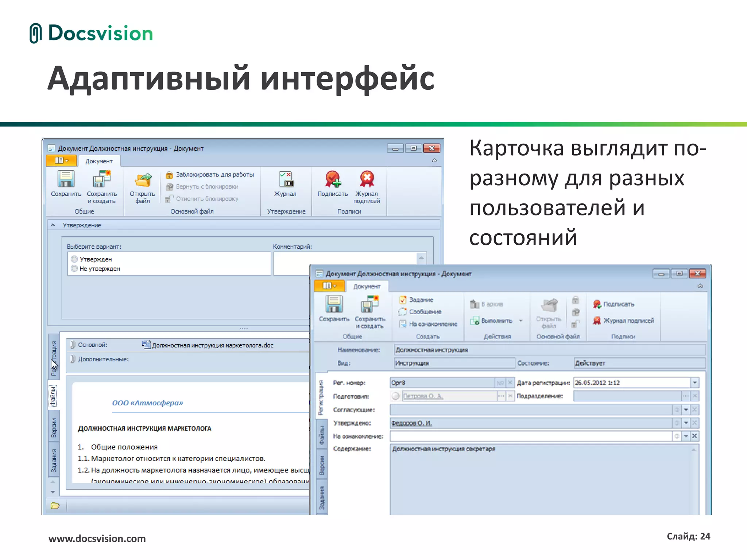
Task: Switch to the Задания side tab in the back window
Action: 54,460
